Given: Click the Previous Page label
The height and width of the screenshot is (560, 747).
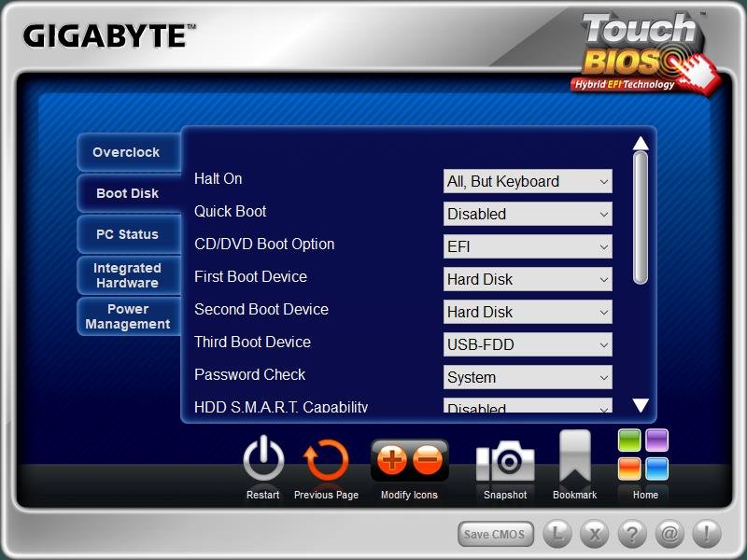Looking at the screenshot, I should (x=326, y=495).
